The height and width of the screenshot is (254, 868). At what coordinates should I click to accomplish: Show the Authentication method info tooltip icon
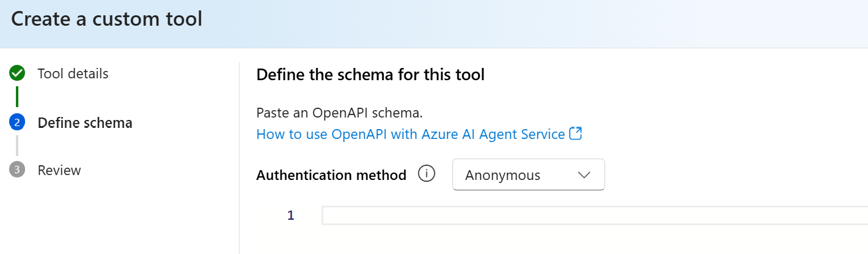click(x=426, y=174)
